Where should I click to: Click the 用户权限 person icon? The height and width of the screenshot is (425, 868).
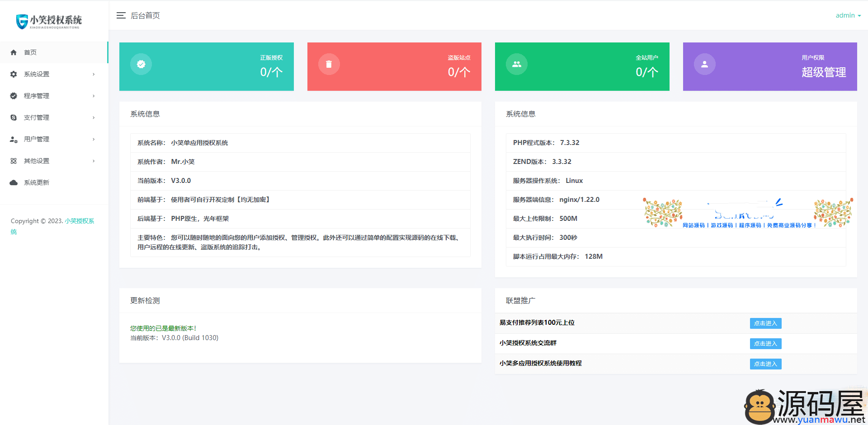704,64
